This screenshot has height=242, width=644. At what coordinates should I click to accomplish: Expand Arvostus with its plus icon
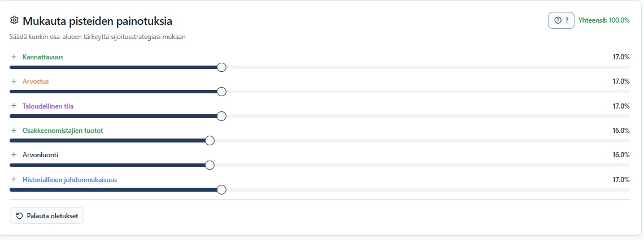[x=14, y=81]
